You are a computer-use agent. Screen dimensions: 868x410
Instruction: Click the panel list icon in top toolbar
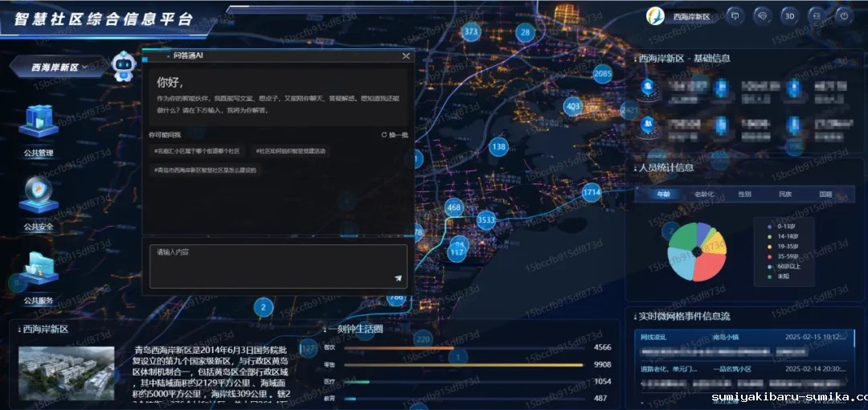[x=817, y=16]
